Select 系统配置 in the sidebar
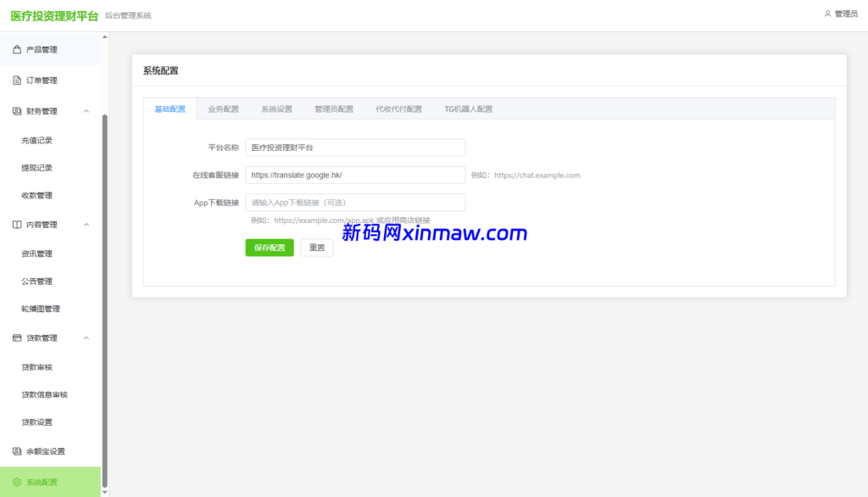Image resolution: width=868 pixels, height=497 pixels. [50, 482]
